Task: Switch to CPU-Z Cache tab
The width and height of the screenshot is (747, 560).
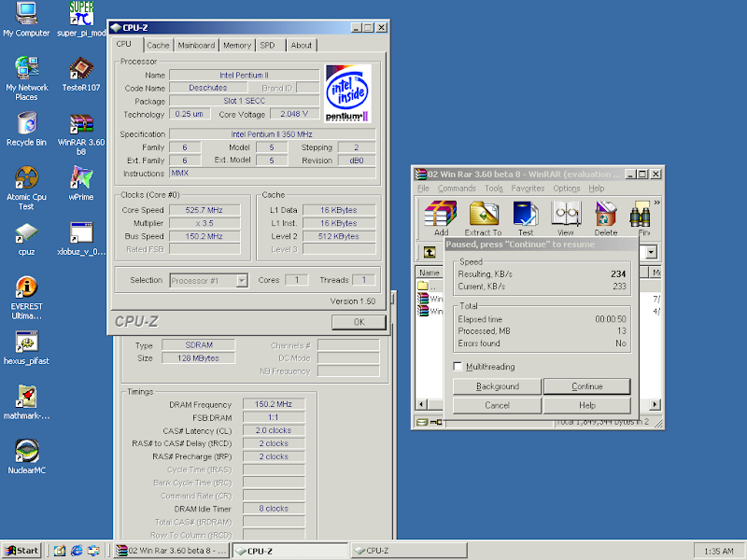Action: 158,45
